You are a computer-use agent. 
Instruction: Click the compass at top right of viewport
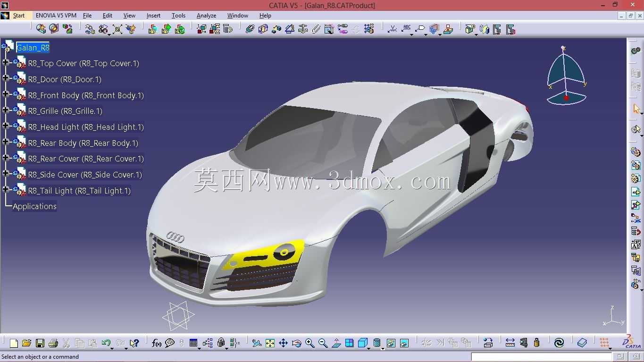click(x=566, y=76)
